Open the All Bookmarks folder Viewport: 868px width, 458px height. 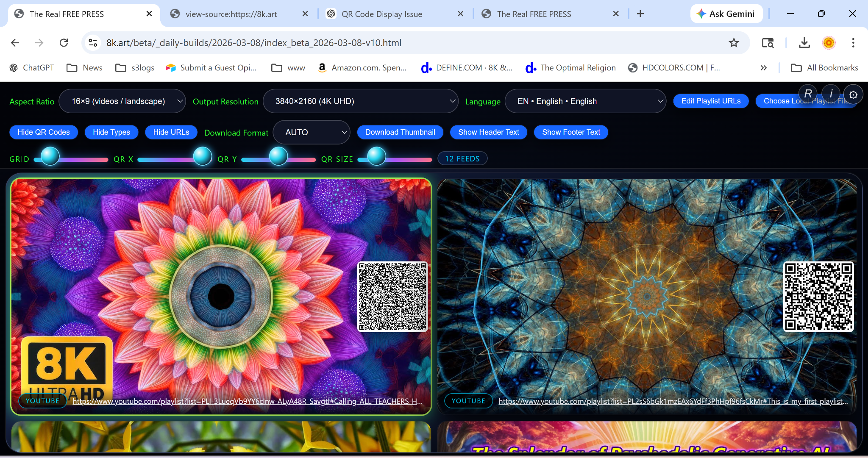[824, 68]
